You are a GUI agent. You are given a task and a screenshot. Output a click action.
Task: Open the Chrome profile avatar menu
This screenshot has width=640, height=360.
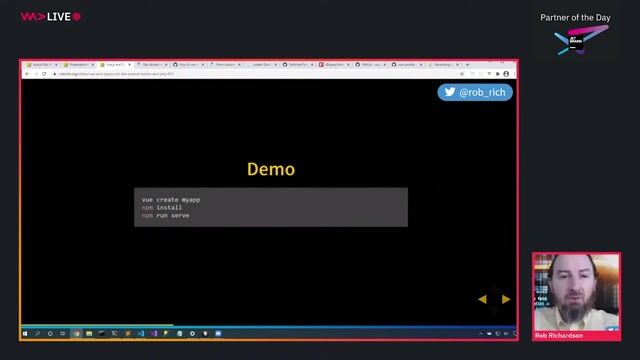[x=506, y=74]
